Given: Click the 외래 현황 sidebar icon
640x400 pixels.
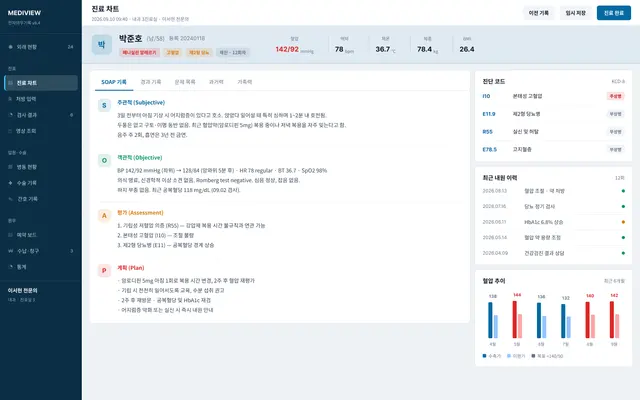Looking at the screenshot, I should 11,47.
